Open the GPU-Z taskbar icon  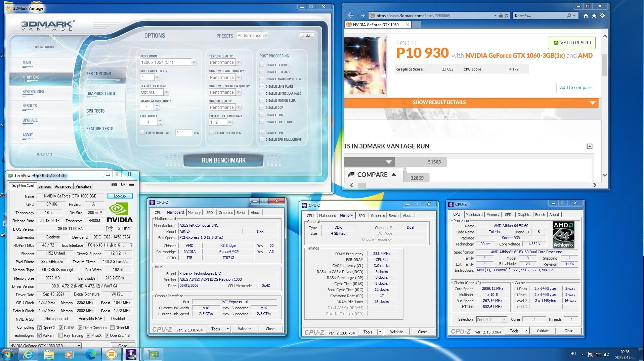[x=154, y=354]
